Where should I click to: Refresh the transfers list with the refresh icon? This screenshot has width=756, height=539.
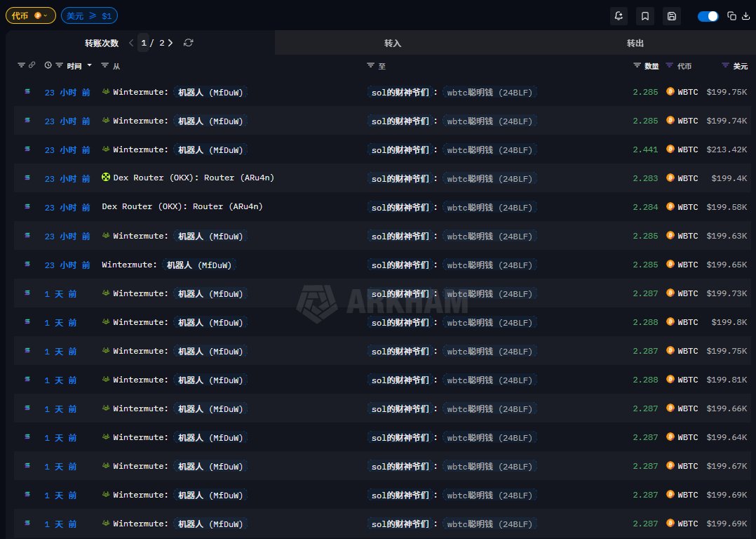188,42
